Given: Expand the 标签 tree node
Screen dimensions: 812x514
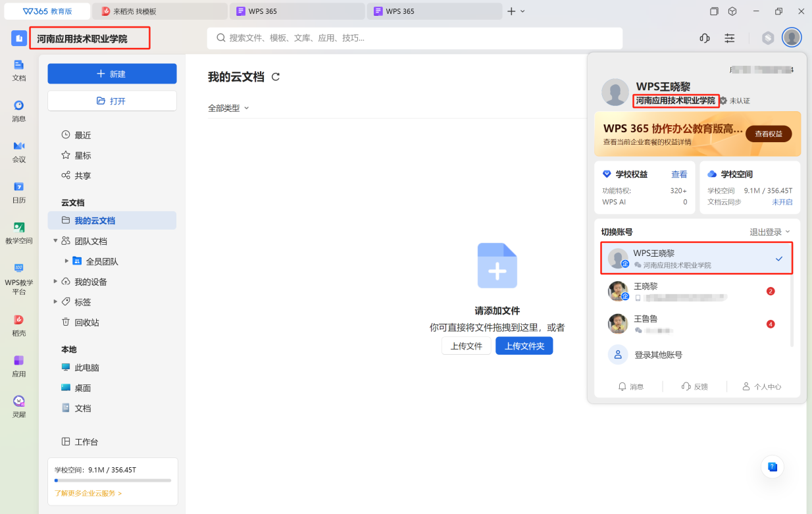Looking at the screenshot, I should 55,302.
